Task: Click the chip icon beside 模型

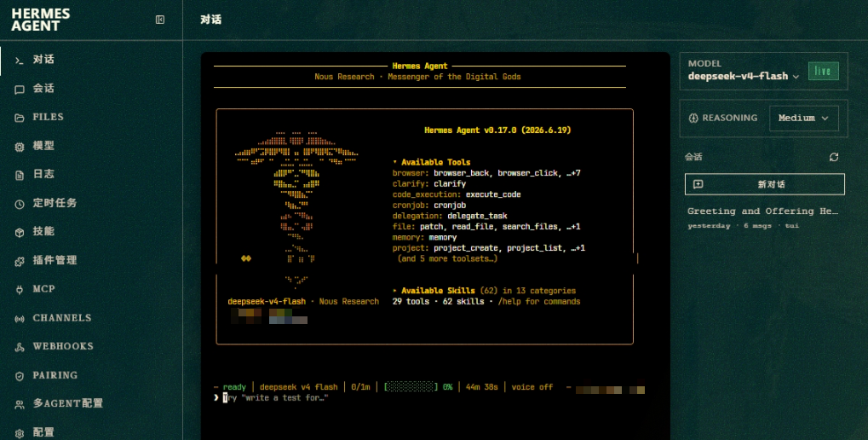Action: 20,147
